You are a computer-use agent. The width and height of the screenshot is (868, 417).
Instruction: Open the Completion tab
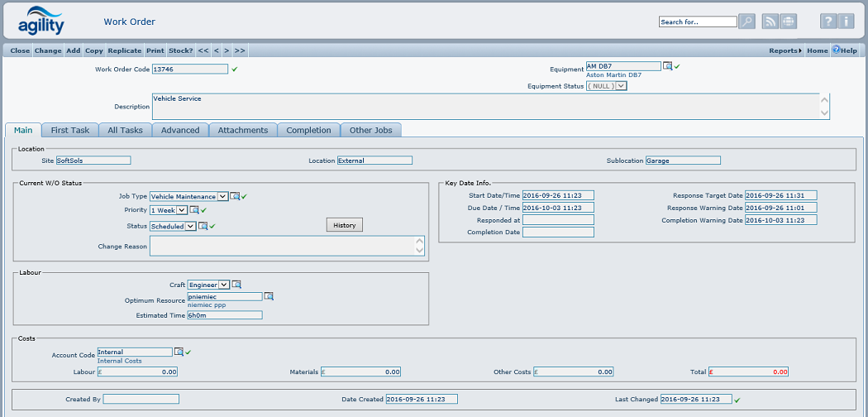308,130
